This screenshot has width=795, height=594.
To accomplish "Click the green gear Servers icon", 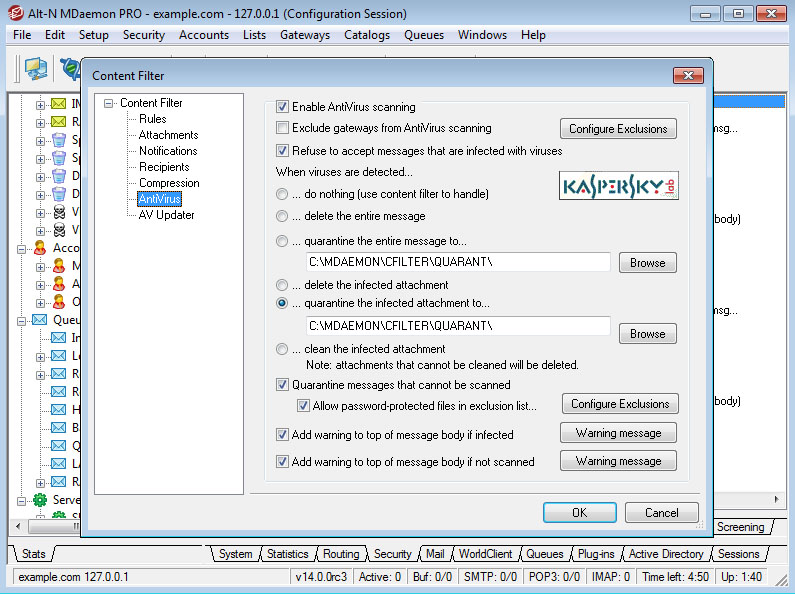I will tap(40, 499).
